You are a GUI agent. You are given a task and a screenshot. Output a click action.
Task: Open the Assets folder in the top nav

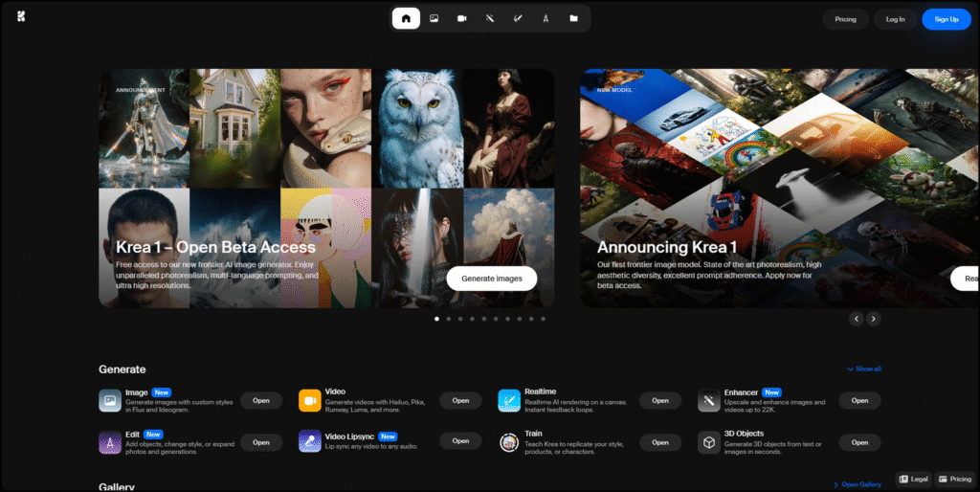click(574, 19)
